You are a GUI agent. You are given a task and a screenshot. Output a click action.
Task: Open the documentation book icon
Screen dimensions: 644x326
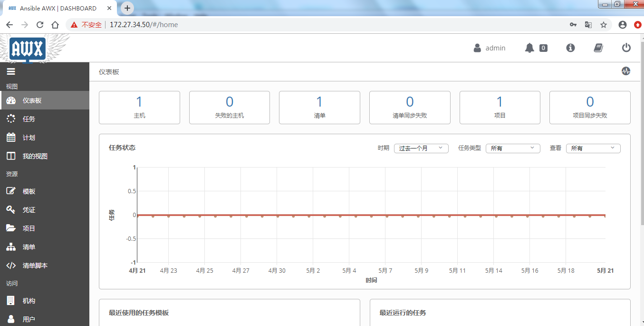[598, 48]
